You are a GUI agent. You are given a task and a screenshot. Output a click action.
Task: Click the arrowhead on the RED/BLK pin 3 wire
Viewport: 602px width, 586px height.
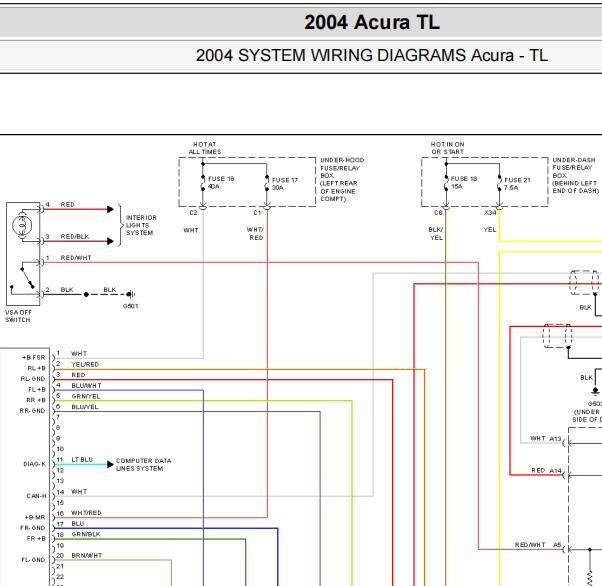[111, 241]
